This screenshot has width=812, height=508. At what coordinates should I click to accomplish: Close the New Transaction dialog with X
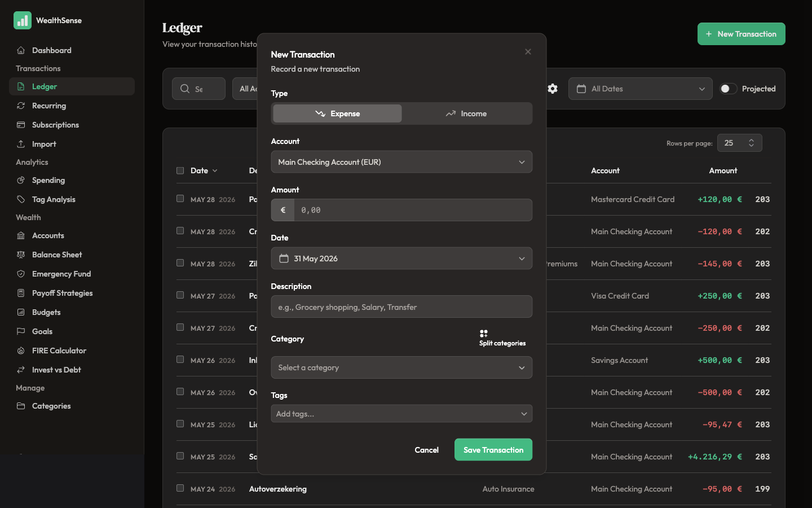[x=528, y=51]
